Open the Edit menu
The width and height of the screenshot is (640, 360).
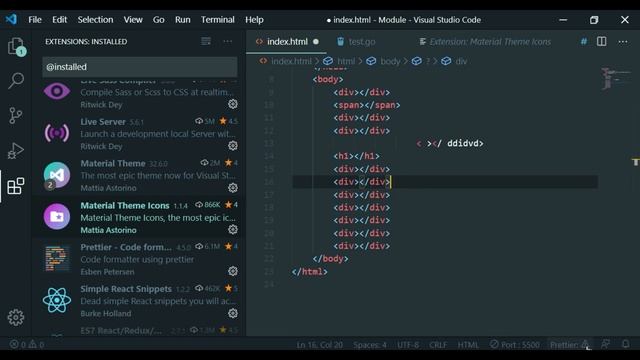tap(59, 20)
